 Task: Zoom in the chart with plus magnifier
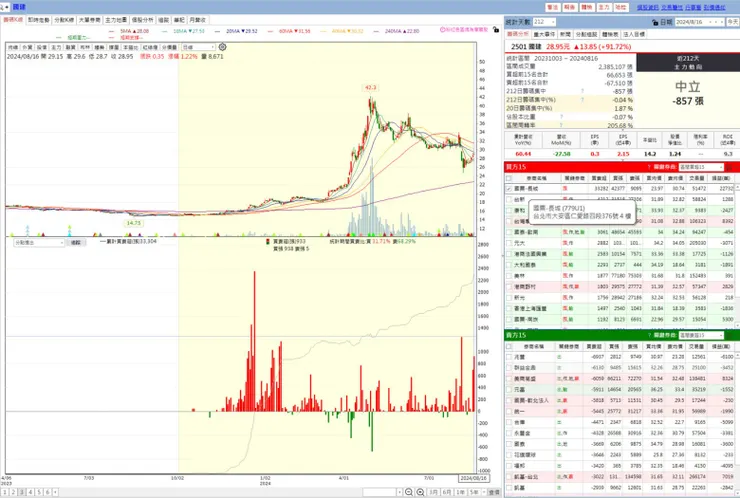(x=420, y=492)
